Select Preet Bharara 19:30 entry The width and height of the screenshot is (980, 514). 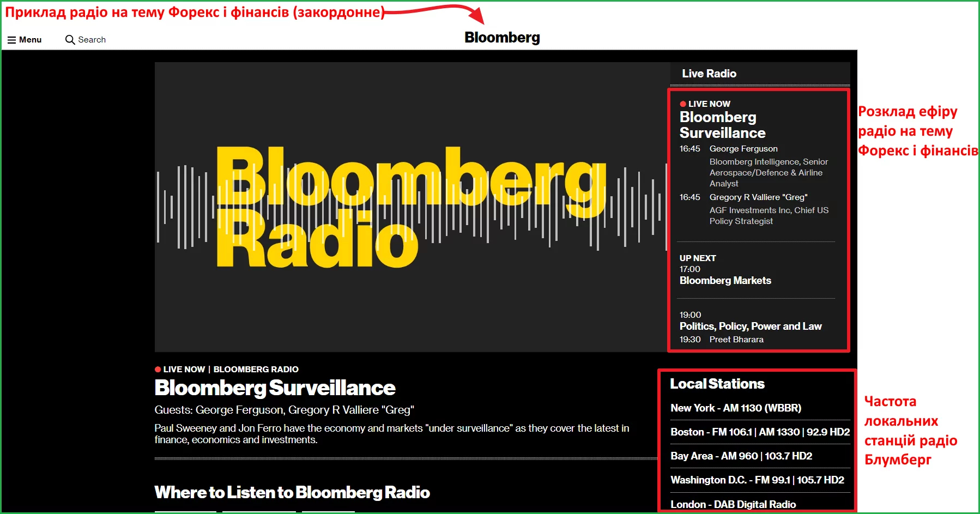click(x=721, y=340)
